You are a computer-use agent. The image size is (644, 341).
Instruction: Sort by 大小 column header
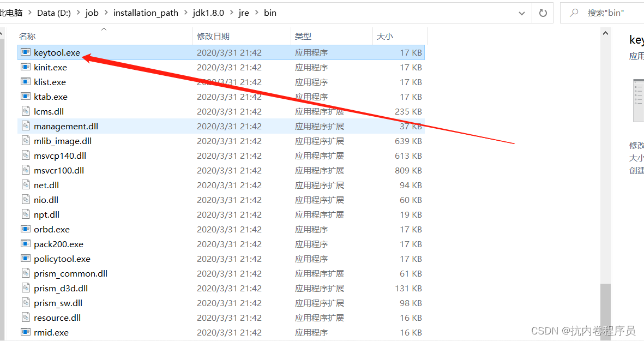click(x=385, y=36)
